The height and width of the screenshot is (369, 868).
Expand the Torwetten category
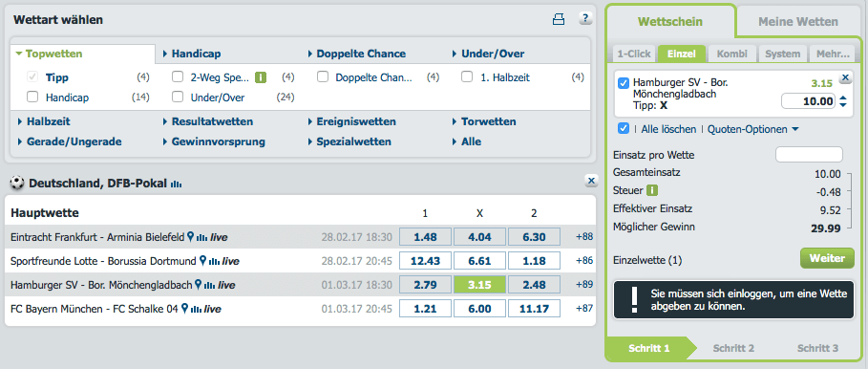click(484, 121)
